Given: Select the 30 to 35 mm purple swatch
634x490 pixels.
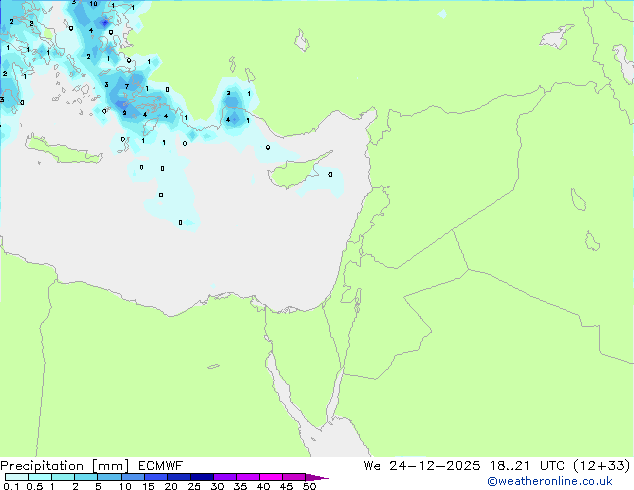Looking at the screenshot, I should pyautogui.click(x=224, y=477).
